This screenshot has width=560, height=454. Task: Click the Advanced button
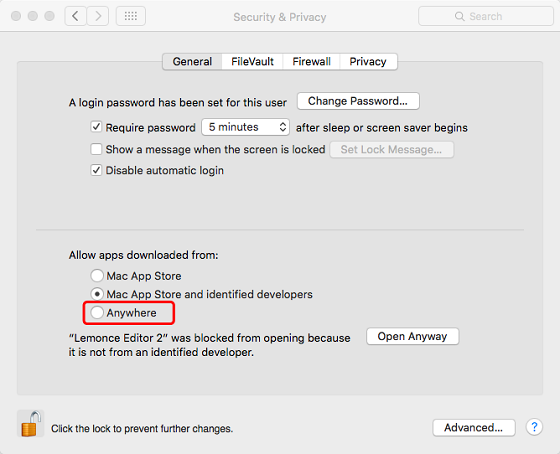coord(474,428)
